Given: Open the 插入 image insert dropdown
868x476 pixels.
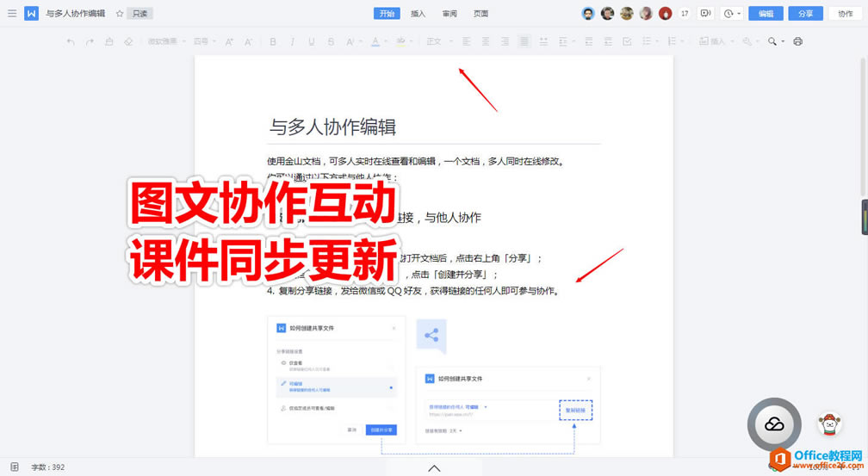Looking at the screenshot, I should point(716,41).
